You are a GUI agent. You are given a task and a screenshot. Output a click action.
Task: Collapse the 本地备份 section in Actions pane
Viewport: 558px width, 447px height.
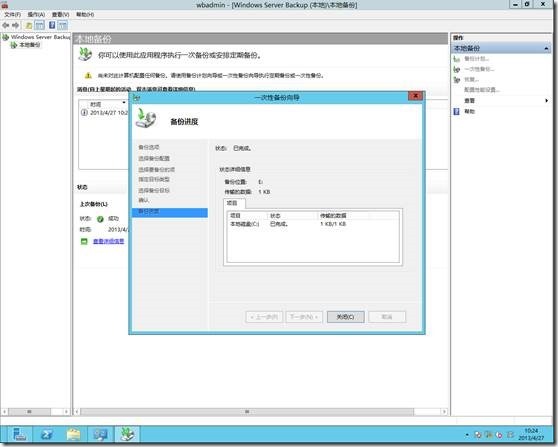(x=546, y=48)
